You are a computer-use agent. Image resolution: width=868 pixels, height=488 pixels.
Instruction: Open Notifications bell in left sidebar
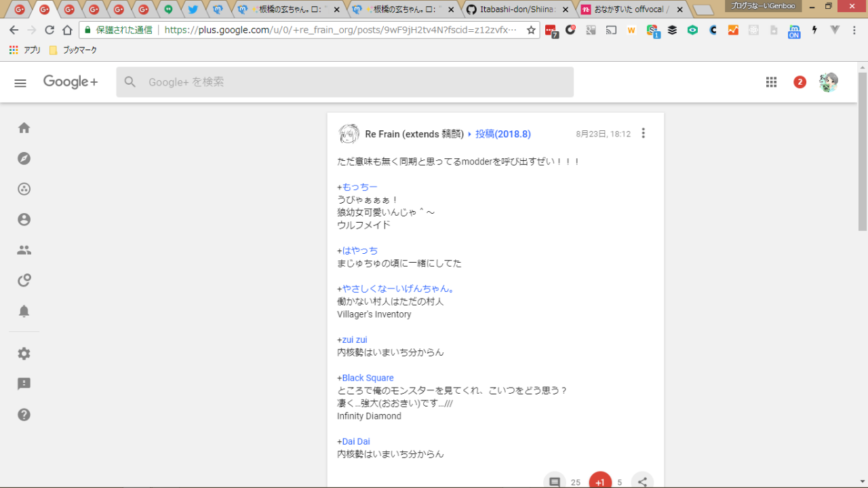pyautogui.click(x=24, y=311)
